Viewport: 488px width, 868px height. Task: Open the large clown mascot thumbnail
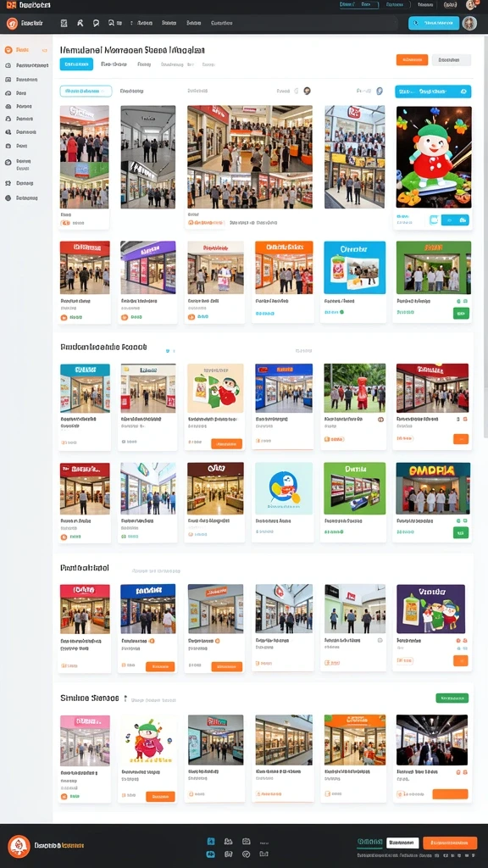pos(434,157)
